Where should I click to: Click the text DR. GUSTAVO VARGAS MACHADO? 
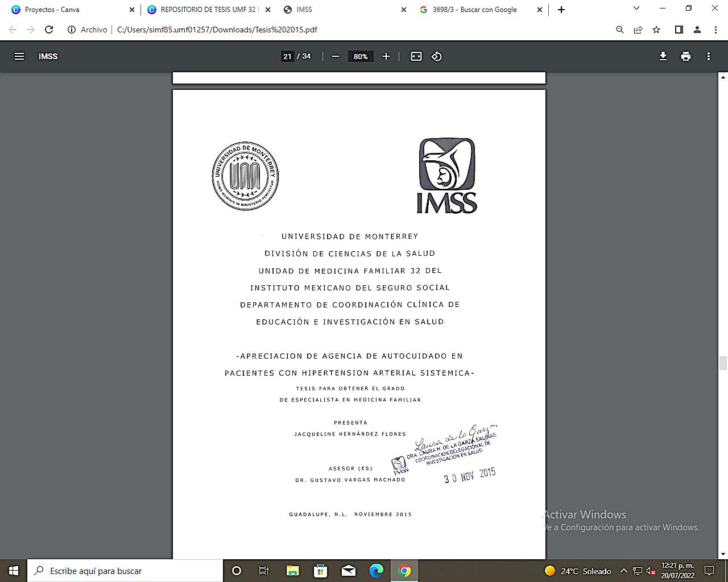pos(350,480)
